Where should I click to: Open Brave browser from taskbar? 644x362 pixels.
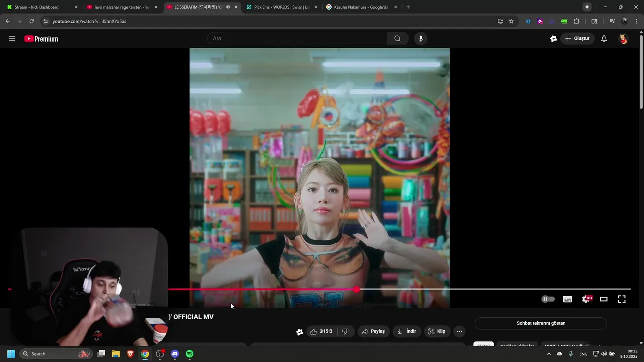coord(130,354)
